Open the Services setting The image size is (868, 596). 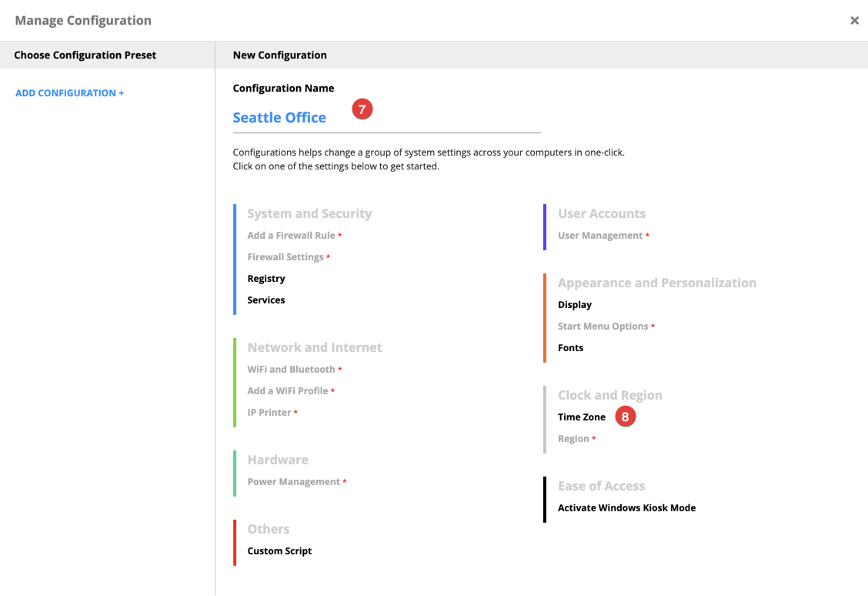(266, 300)
